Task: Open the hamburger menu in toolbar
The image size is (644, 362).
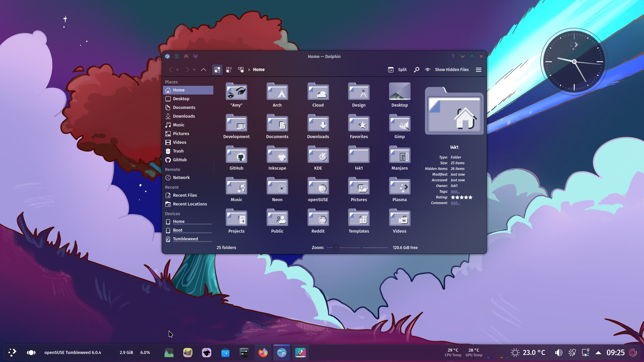Action: pyautogui.click(x=479, y=70)
